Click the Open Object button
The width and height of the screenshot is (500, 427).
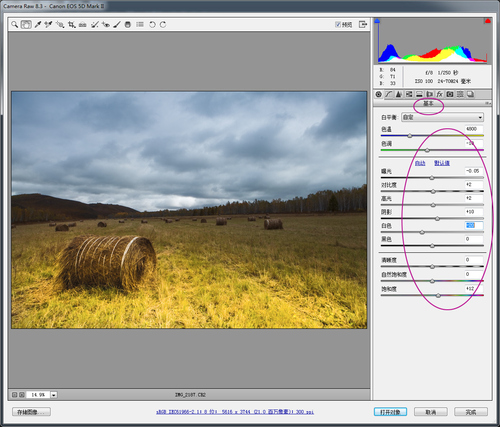[390, 412]
